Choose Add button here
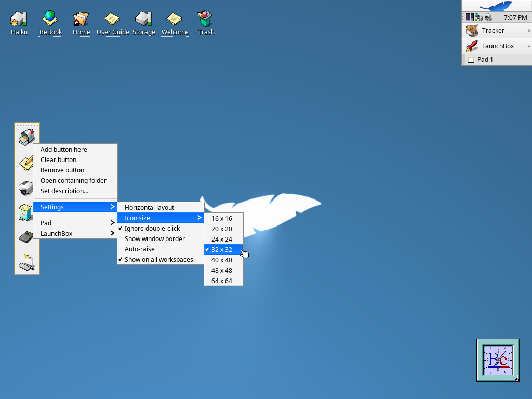This screenshot has height=399, width=532. click(75, 149)
